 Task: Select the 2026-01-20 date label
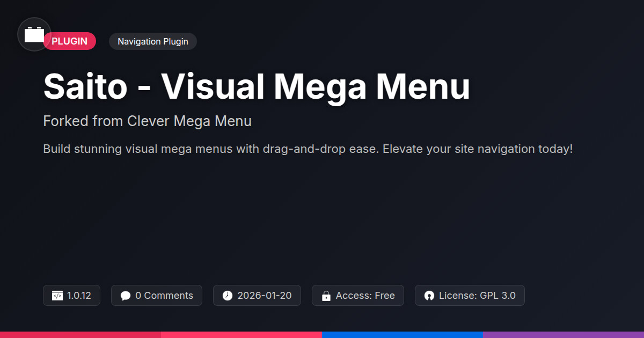[264, 296]
